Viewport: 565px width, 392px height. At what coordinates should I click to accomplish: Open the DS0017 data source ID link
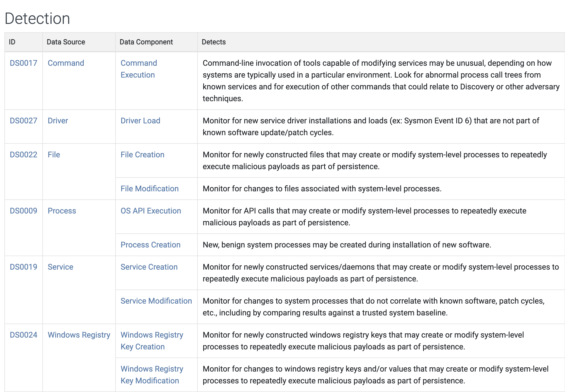point(23,63)
